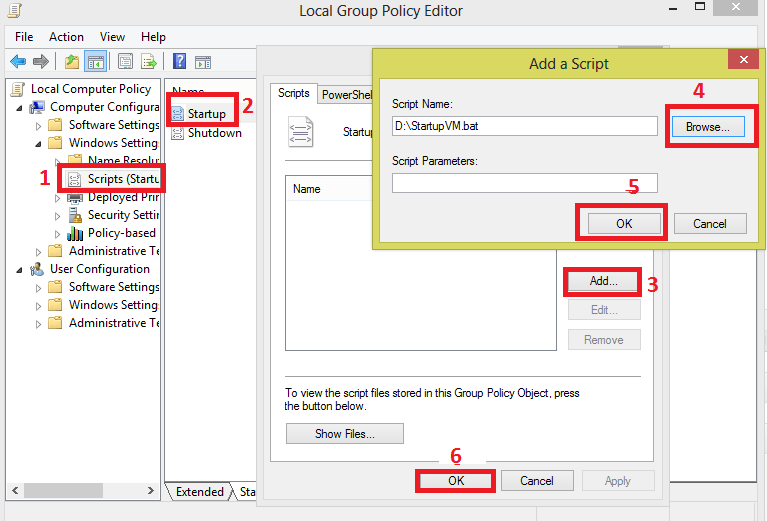Expand Software Settings under Computer Configuration
767x521 pixels.
point(39,125)
